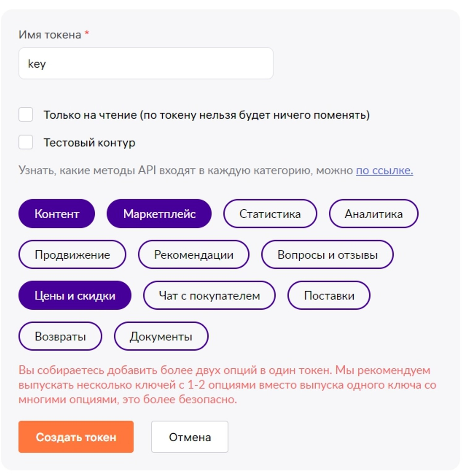Select the Аналитика category chip
Image resolution: width=465 pixels, height=476 pixels.
(373, 214)
